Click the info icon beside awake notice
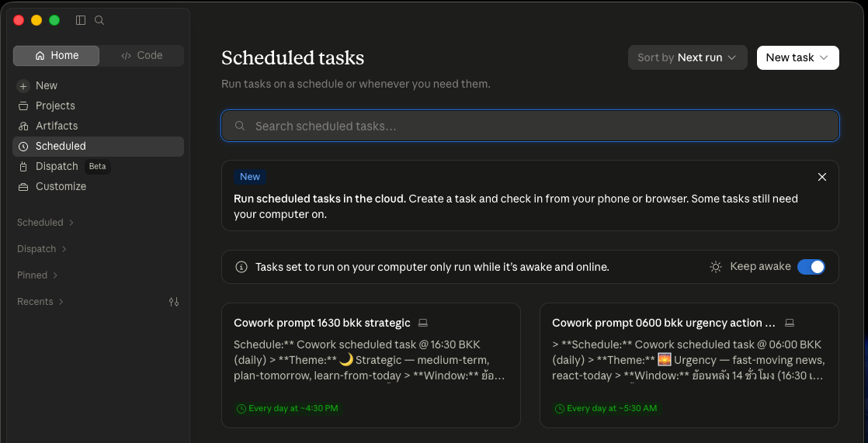 (x=241, y=267)
